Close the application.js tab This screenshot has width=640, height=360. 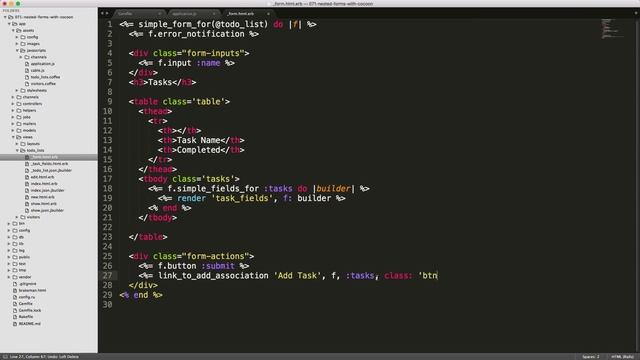214,14
